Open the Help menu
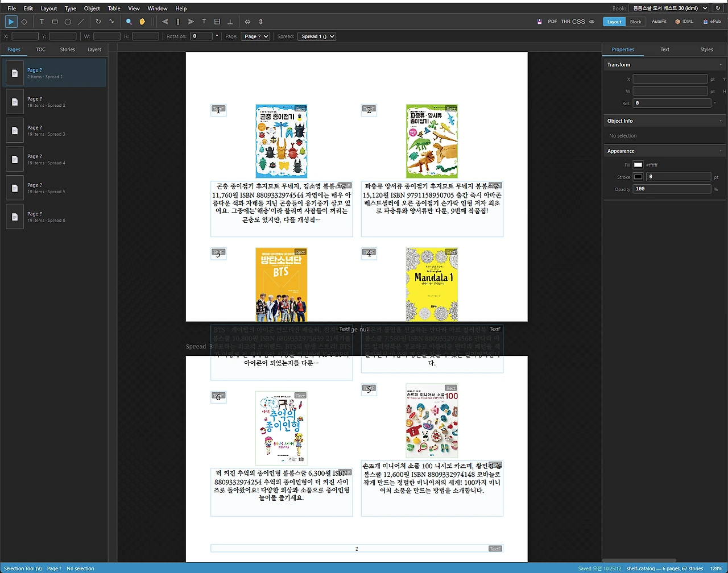The width and height of the screenshot is (728, 573). (x=181, y=9)
